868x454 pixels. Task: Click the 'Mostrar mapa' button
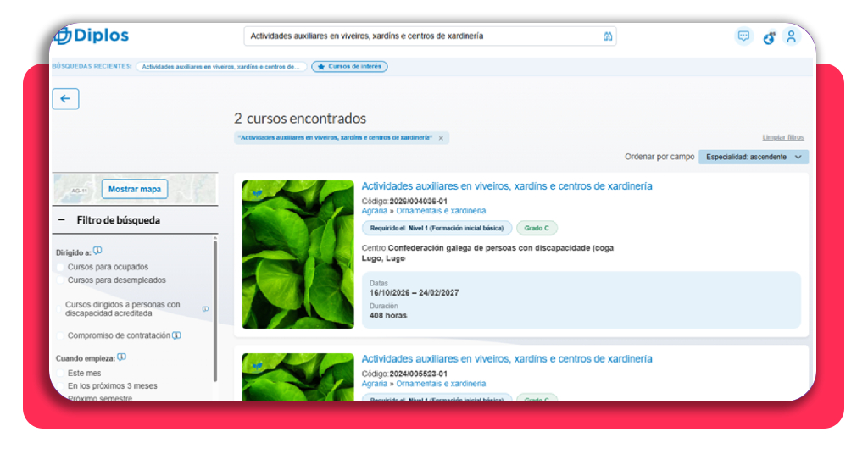[x=135, y=189]
